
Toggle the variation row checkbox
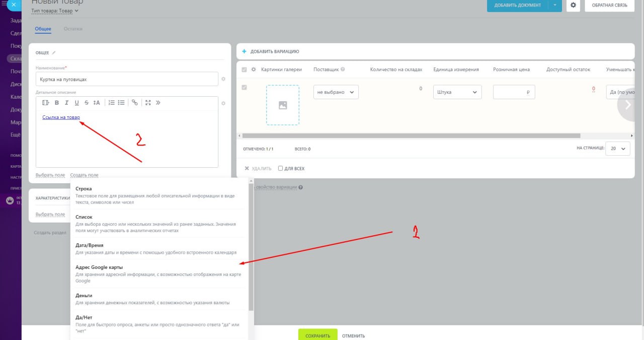click(245, 88)
